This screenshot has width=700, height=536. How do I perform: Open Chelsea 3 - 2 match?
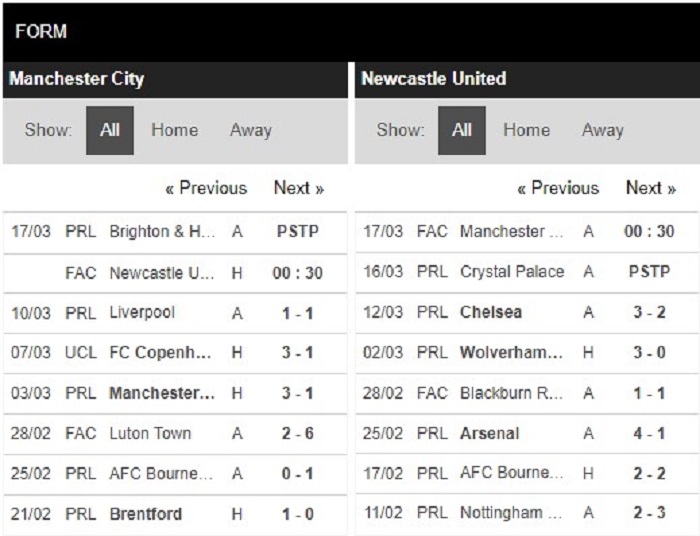click(527, 312)
